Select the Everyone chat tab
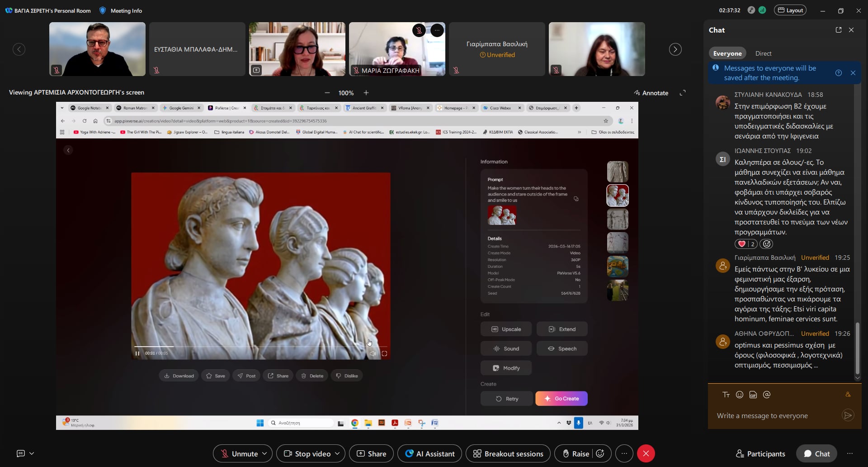The width and height of the screenshot is (868, 467). [x=727, y=53]
